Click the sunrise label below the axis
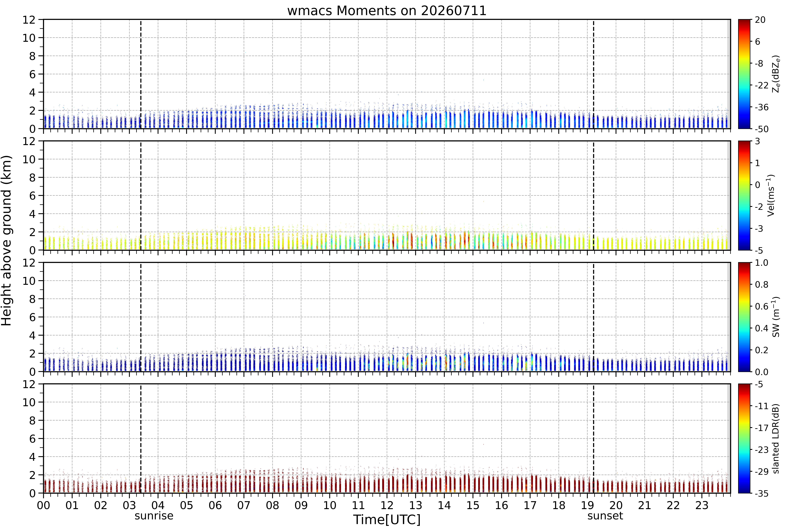The width and height of the screenshot is (786, 532). click(154, 516)
